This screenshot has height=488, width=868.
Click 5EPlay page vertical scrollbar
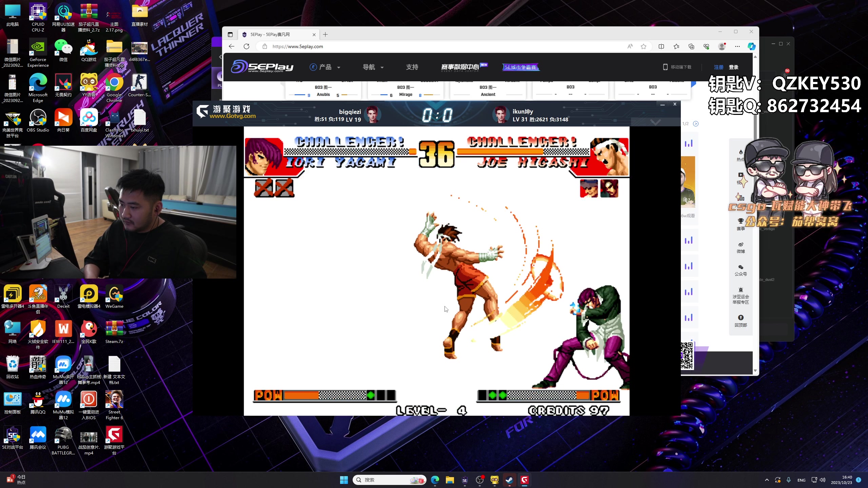tap(755, 213)
